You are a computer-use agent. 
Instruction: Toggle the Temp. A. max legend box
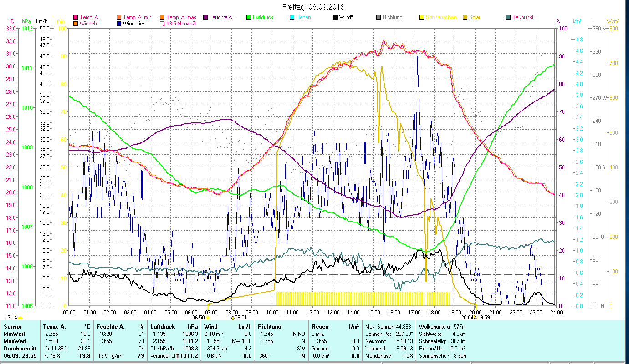click(162, 17)
